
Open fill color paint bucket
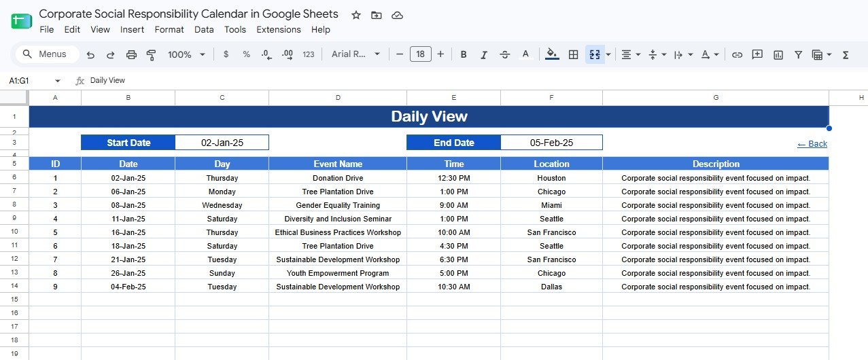[552, 54]
